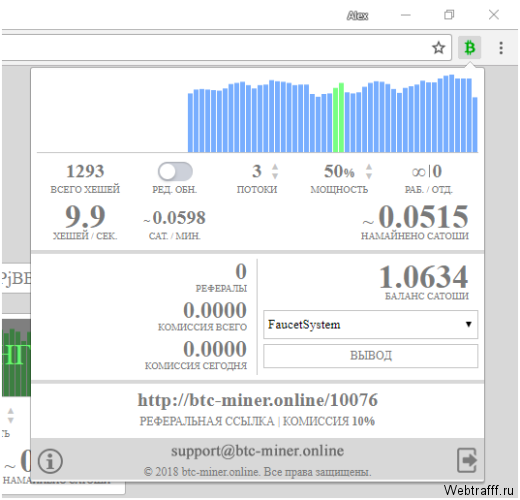Click the green Bitcoin extension icon
This screenshot has width=520, height=500.
[x=469, y=48]
